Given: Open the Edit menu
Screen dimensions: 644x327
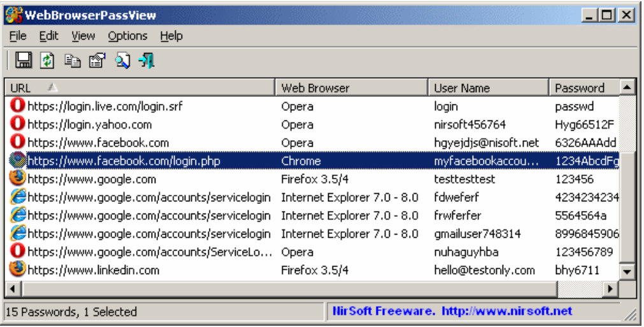Looking at the screenshot, I should point(49,36).
